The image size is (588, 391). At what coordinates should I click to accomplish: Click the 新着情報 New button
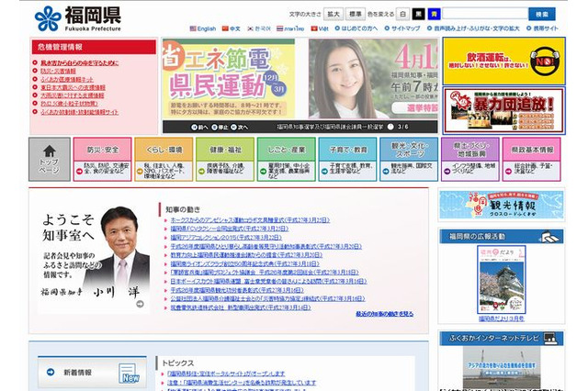click(x=92, y=373)
